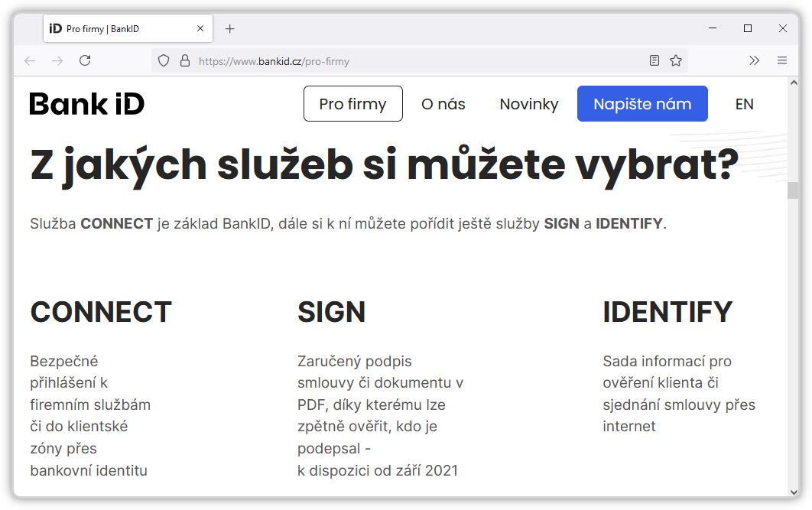The image size is (812, 510).
Task: Open the Firefox hamburger application menu
Action: (782, 61)
